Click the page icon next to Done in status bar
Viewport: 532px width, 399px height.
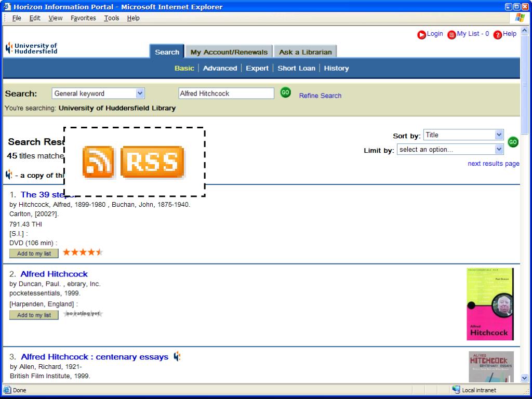pyautogui.click(x=7, y=390)
